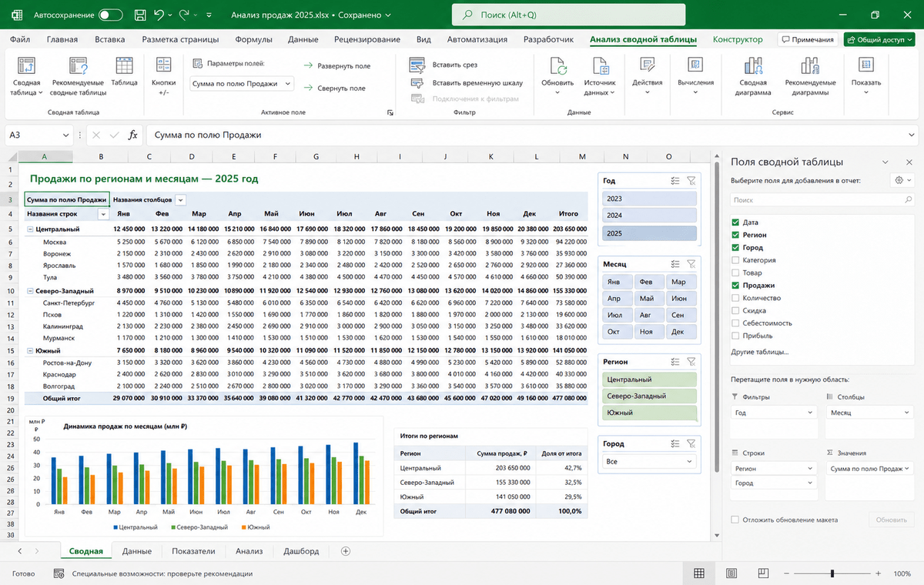Open Другие таблицы link
The height and width of the screenshot is (585, 924).
point(759,352)
